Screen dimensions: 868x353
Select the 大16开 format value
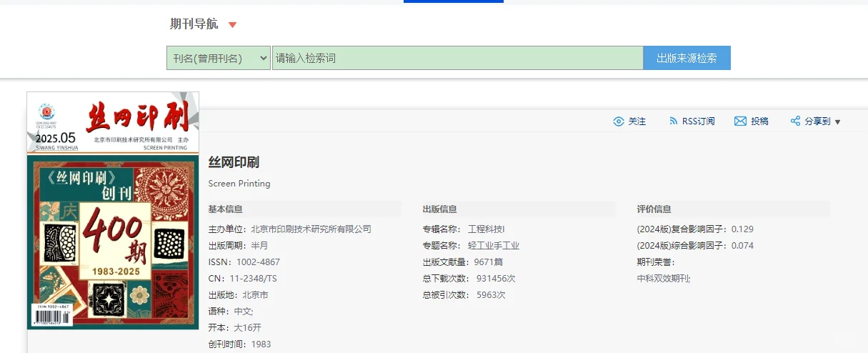[248, 328]
